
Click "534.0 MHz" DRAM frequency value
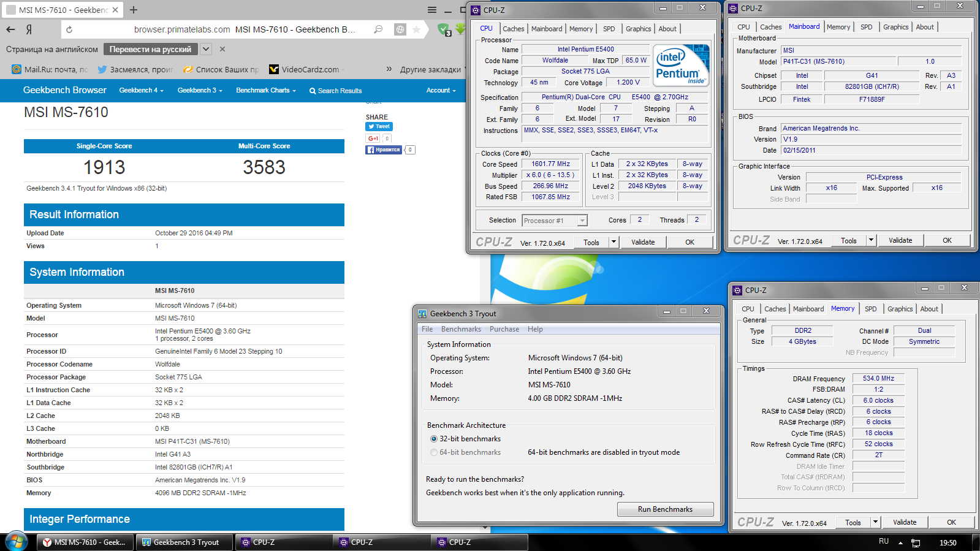(878, 379)
